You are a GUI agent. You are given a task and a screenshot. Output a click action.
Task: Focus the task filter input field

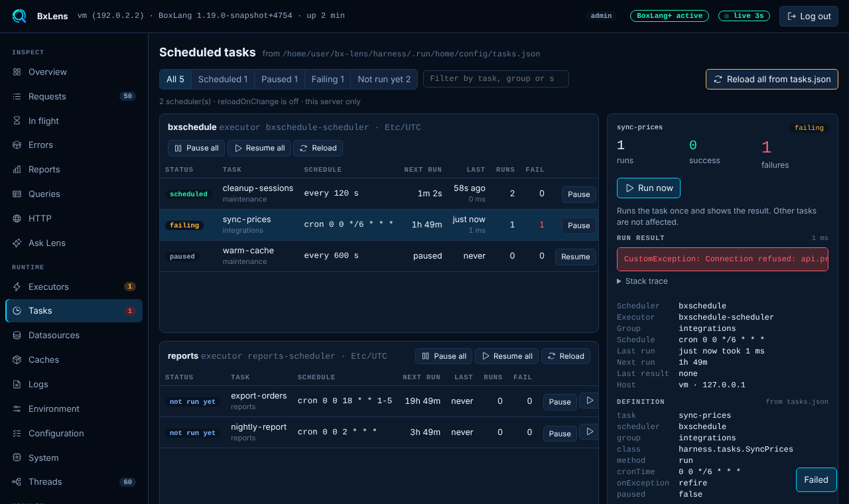pos(496,79)
